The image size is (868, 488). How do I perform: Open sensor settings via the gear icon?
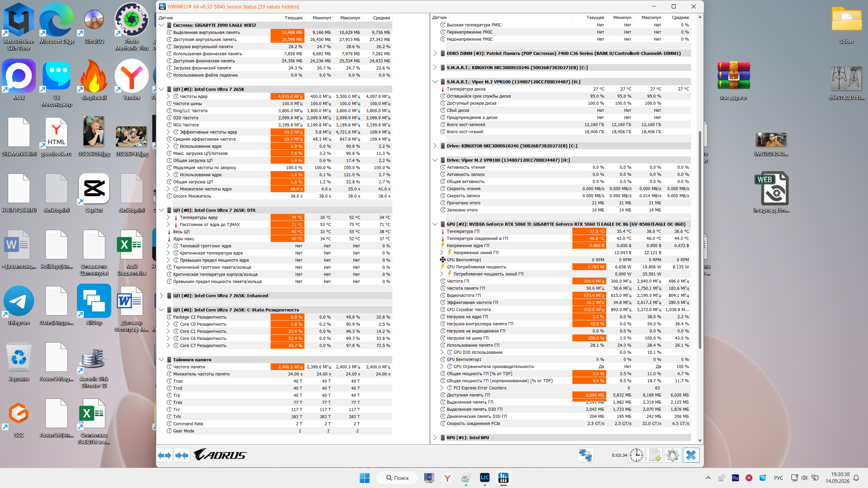(x=673, y=455)
